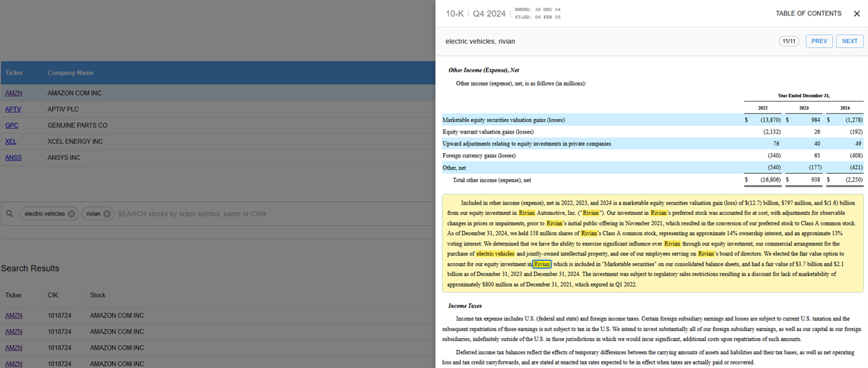Go to previous match with PREV

(x=819, y=41)
